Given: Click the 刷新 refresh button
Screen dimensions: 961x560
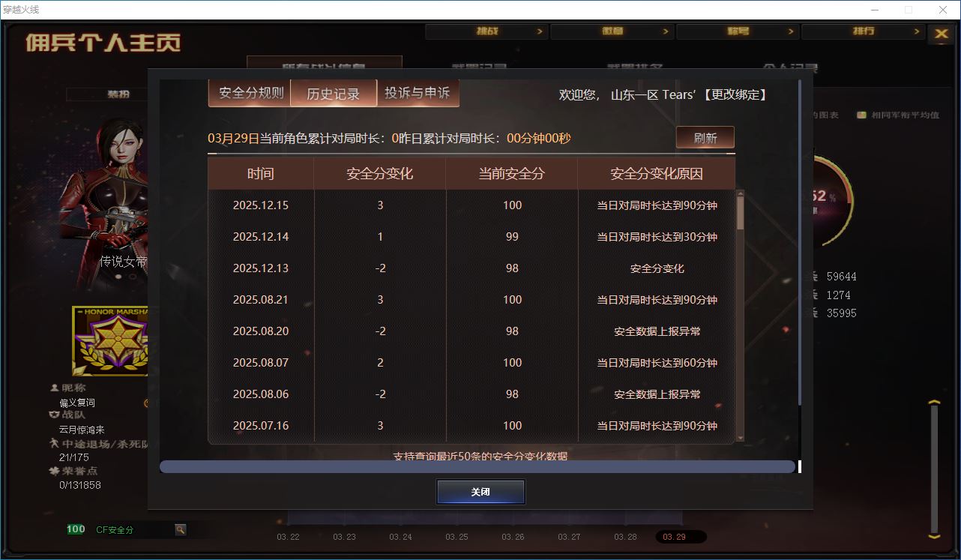Looking at the screenshot, I should click(x=705, y=137).
